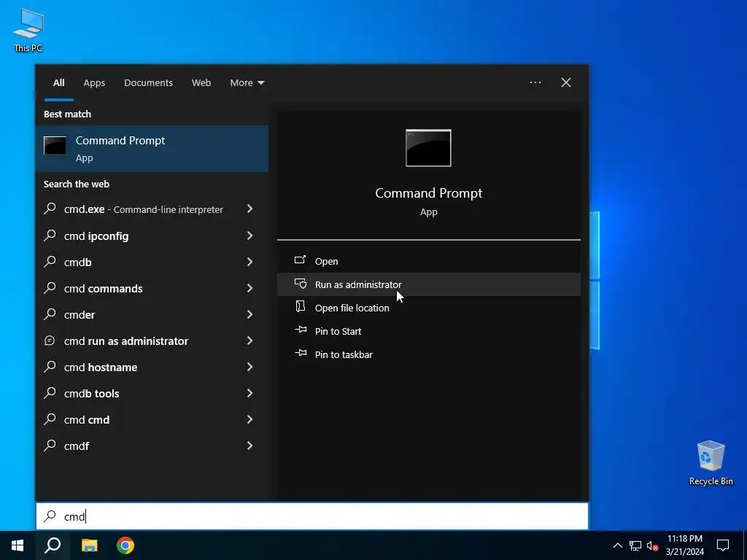Switch to the Apps search tab
This screenshot has height=560, width=747.
tap(94, 83)
